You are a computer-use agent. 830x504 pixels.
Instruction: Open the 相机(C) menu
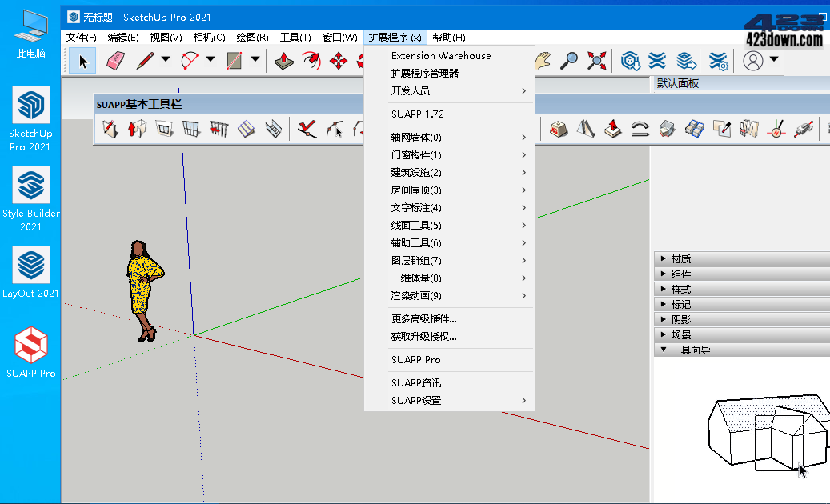pyautogui.click(x=209, y=38)
